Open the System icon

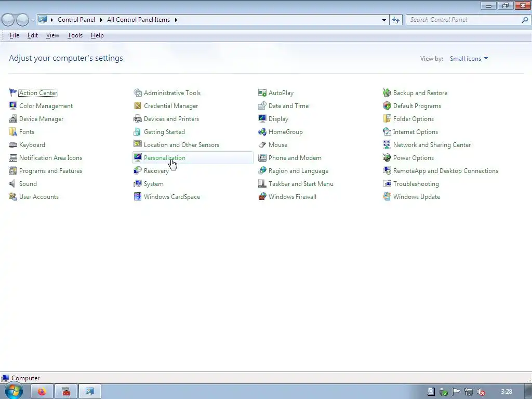[137, 183]
